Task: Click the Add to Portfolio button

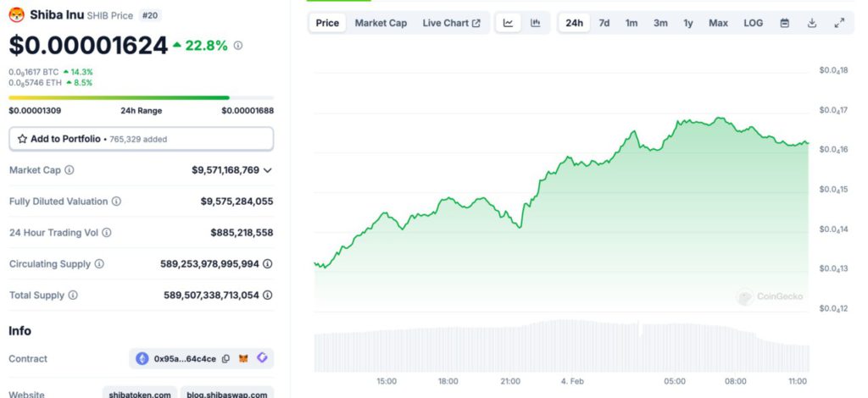Action: 141,139
